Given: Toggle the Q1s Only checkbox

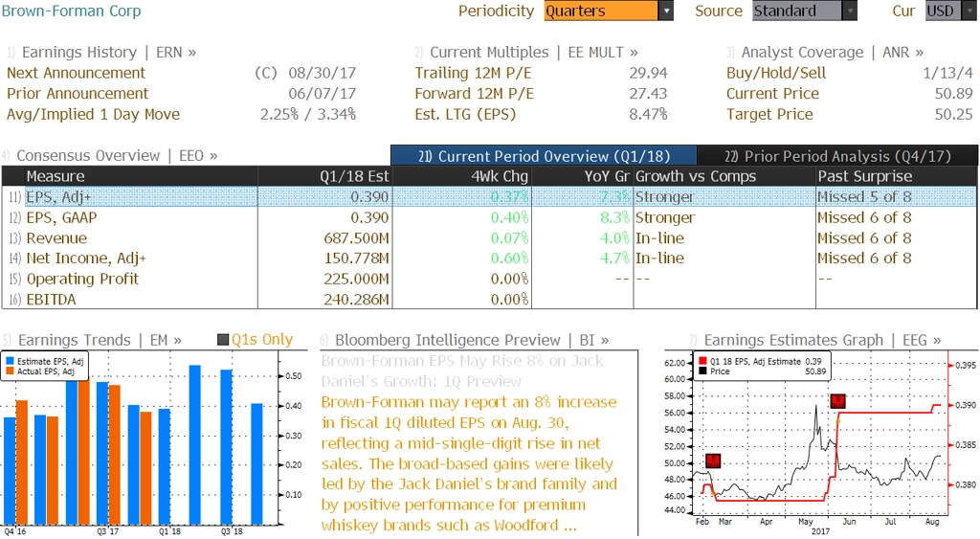Looking at the screenshot, I should 223,340.
